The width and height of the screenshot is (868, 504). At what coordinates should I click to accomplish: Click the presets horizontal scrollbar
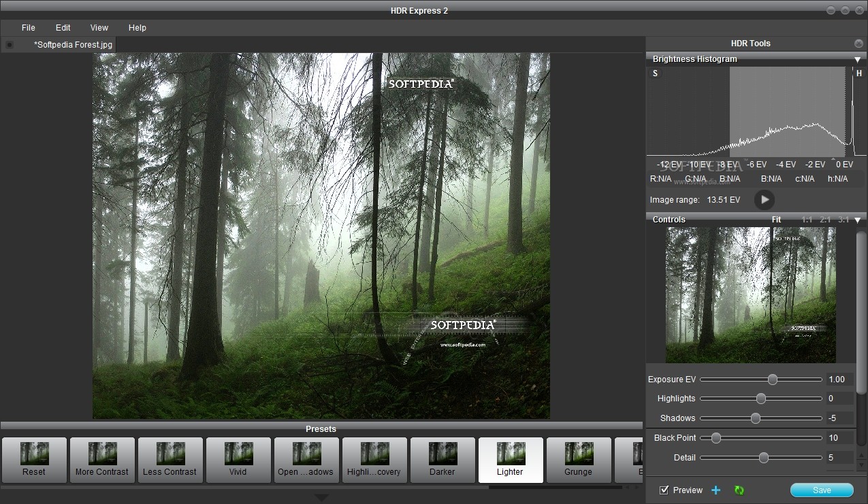coord(244,487)
